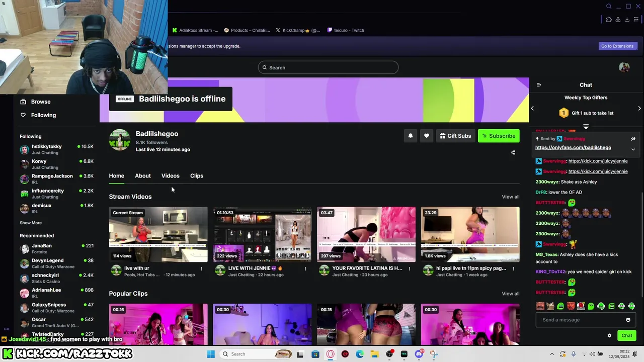The height and width of the screenshot is (362, 644).
Task: Click the Gift Subs button
Action: pos(455,136)
